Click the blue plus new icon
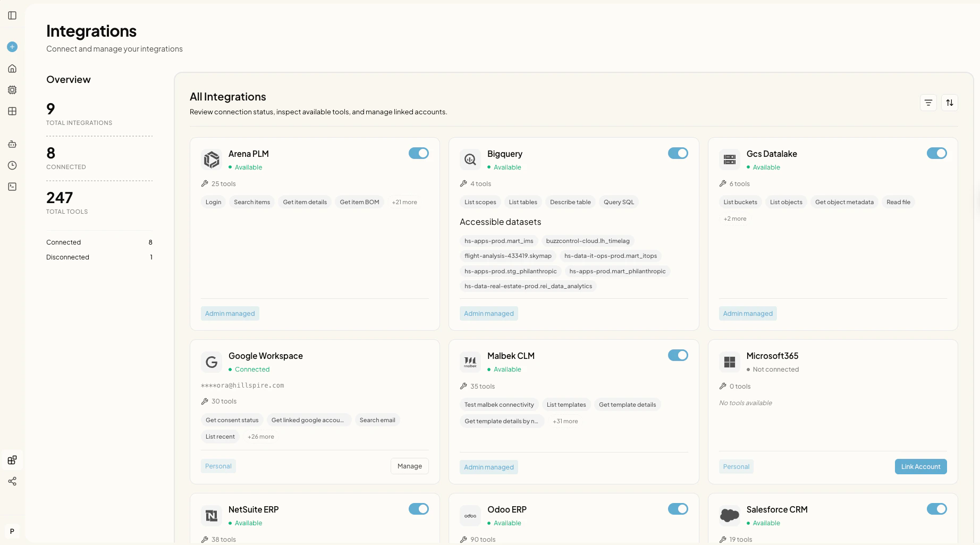Viewport: 980px width, 545px height. pos(12,47)
